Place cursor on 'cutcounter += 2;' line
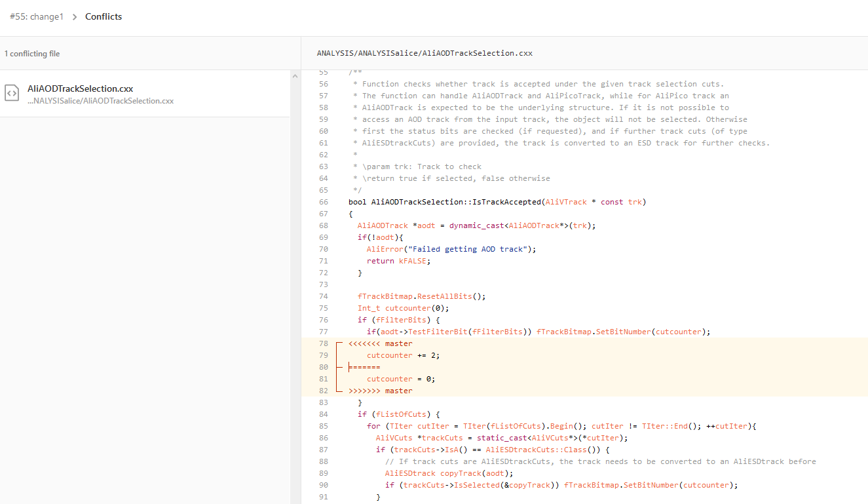 coord(404,355)
